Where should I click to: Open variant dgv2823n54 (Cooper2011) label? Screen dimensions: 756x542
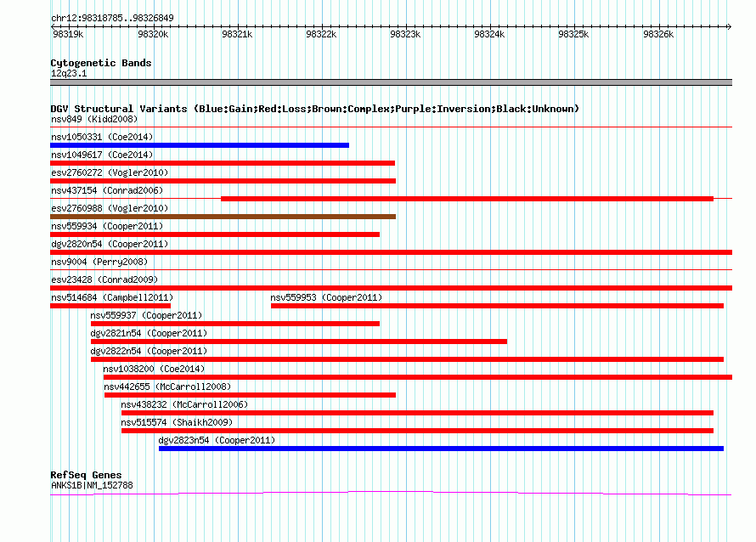pyautogui.click(x=217, y=440)
